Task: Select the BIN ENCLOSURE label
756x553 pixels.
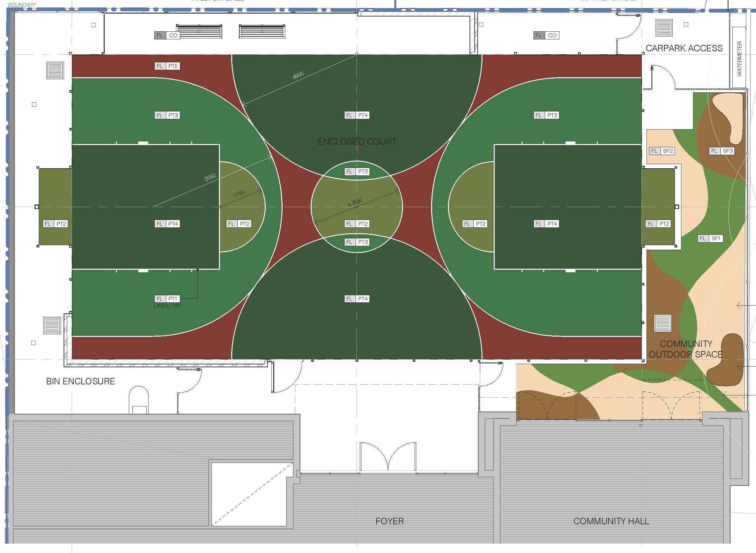Action: (x=80, y=381)
